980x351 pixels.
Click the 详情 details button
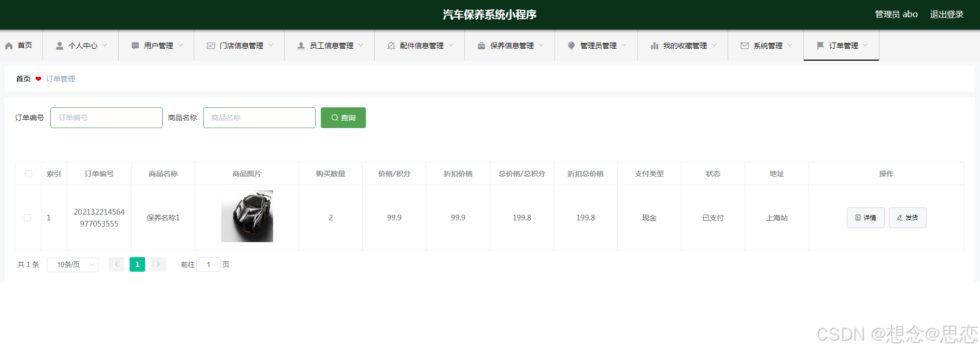point(865,218)
